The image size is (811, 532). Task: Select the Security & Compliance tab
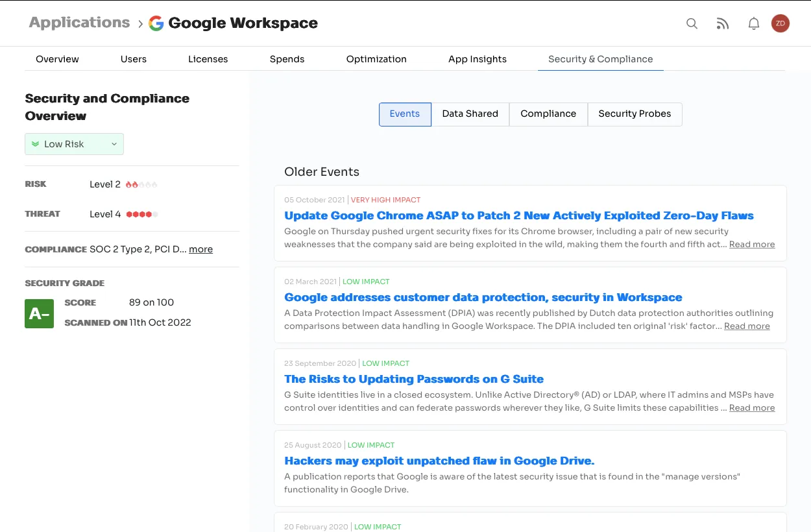[x=601, y=59]
